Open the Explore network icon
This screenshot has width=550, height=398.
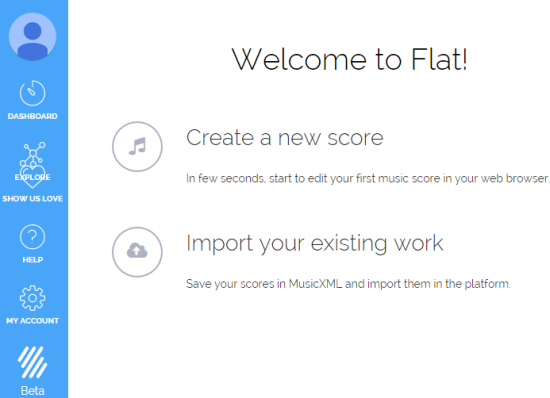coord(33,154)
